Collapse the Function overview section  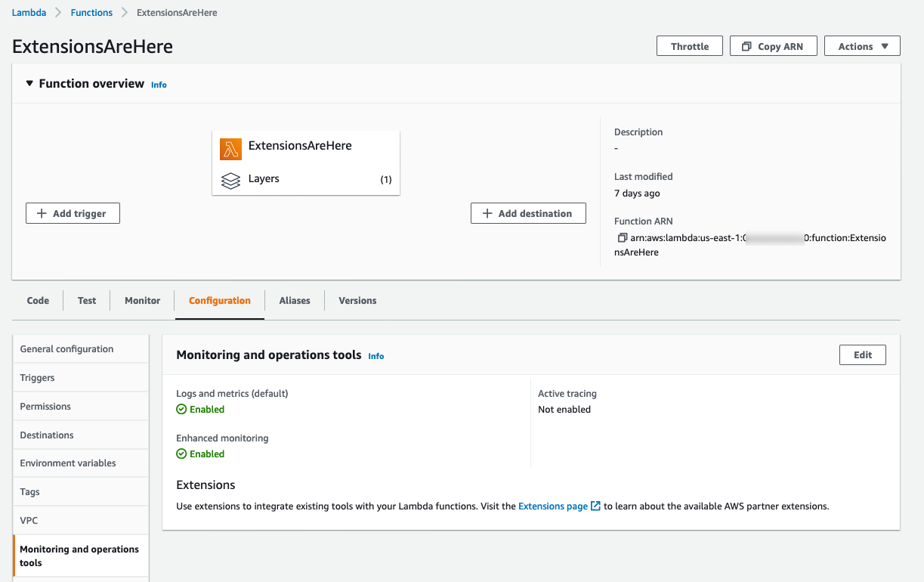point(29,84)
